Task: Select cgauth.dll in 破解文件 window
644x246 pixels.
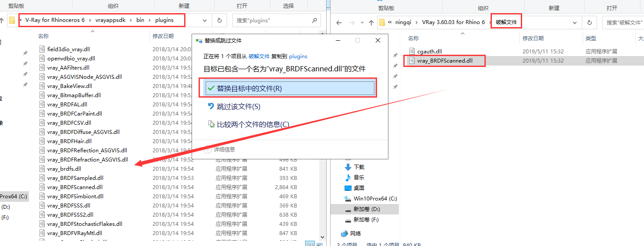Action: pos(430,51)
